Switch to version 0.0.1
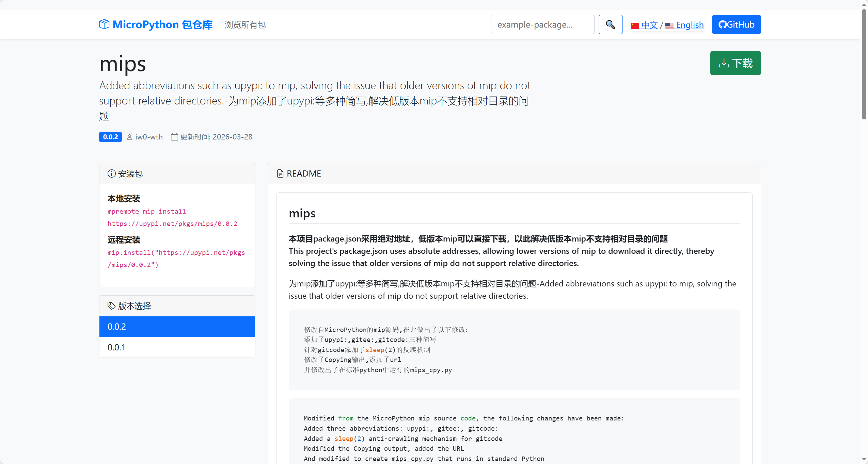The height and width of the screenshot is (464, 868). [177, 347]
